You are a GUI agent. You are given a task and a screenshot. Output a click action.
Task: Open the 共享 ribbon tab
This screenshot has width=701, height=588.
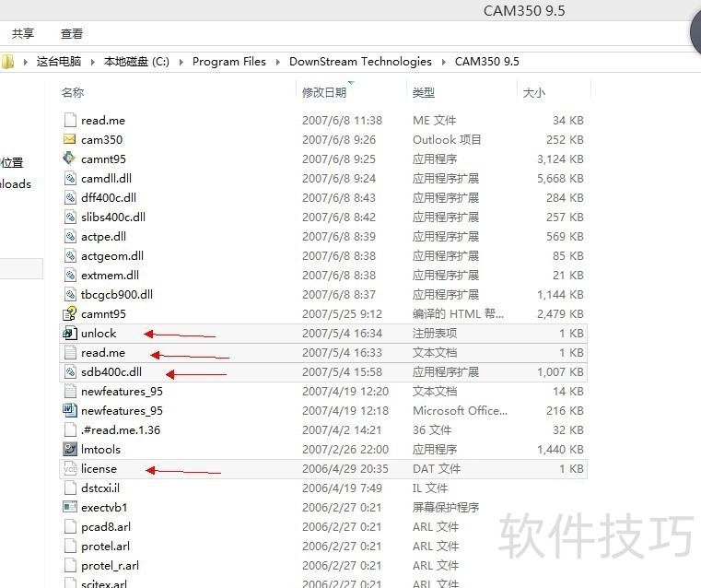point(22,33)
